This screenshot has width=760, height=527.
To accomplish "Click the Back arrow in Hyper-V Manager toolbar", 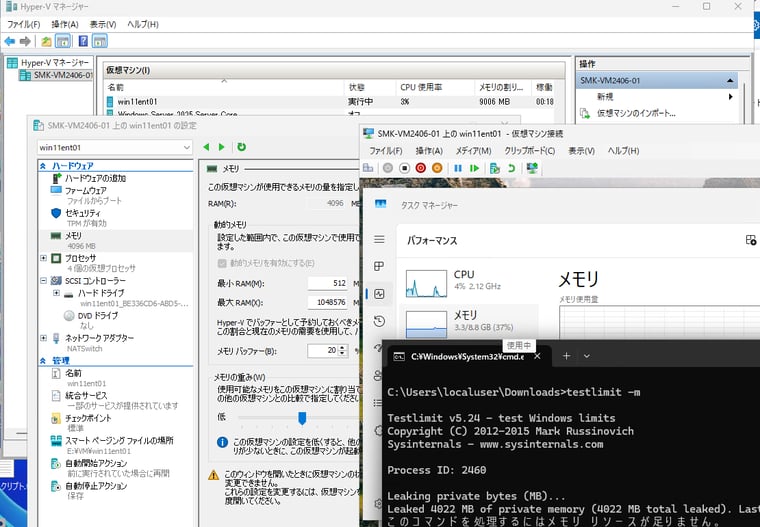I will [9, 42].
